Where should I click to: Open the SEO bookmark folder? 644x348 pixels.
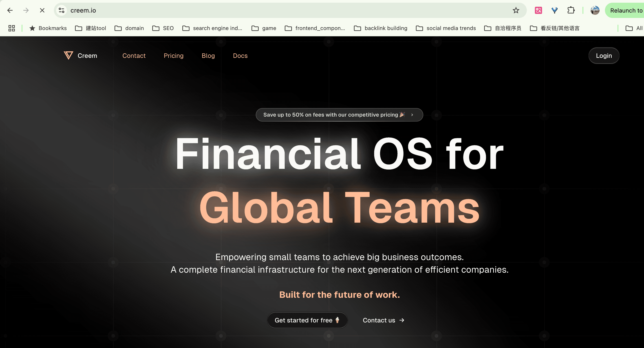pyautogui.click(x=163, y=28)
